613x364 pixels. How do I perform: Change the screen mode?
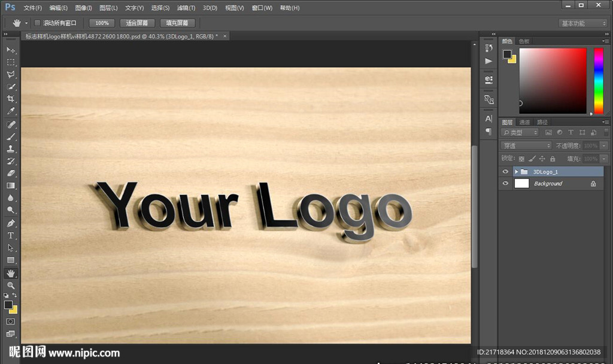[11, 333]
